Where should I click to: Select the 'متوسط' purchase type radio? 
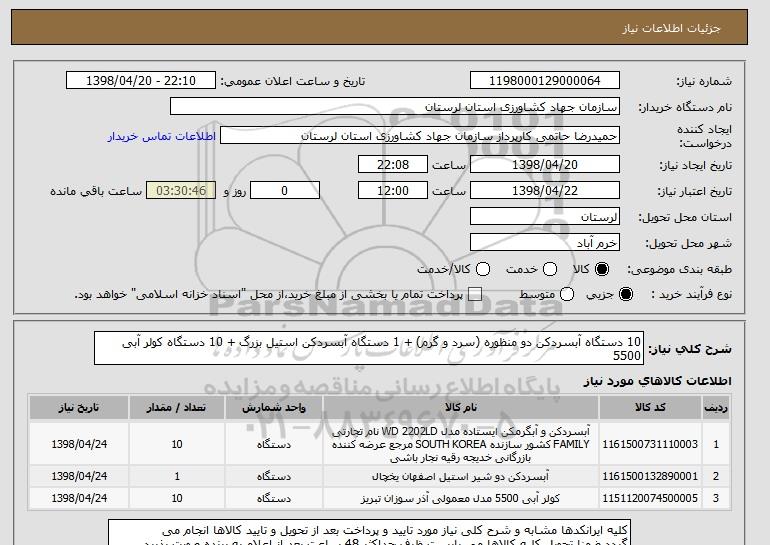[x=567, y=294]
